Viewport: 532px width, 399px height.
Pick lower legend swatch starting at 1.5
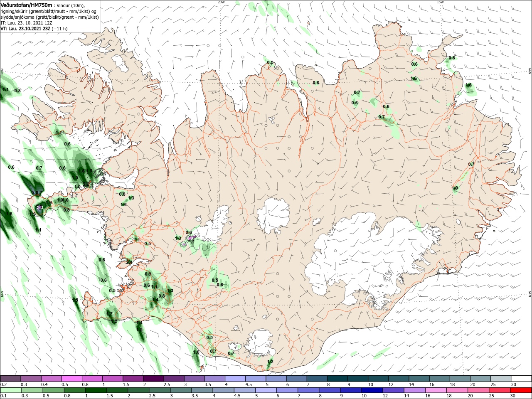coord(117,390)
